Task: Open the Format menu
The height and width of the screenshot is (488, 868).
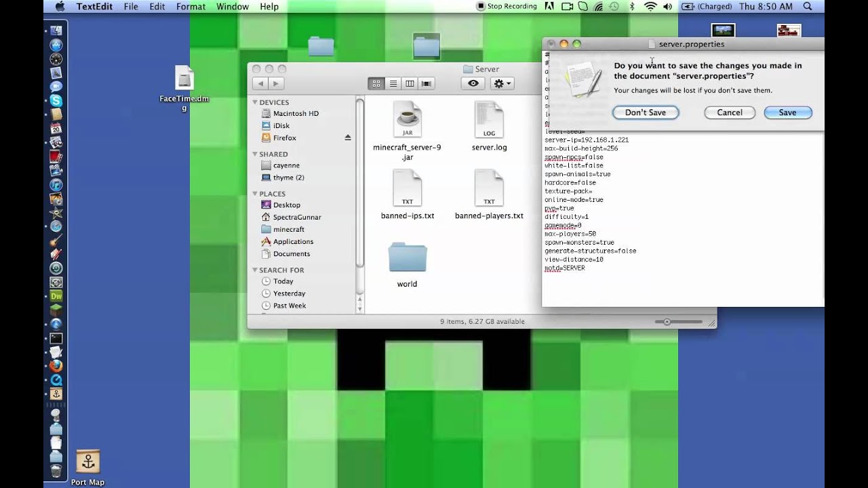Action: click(191, 6)
